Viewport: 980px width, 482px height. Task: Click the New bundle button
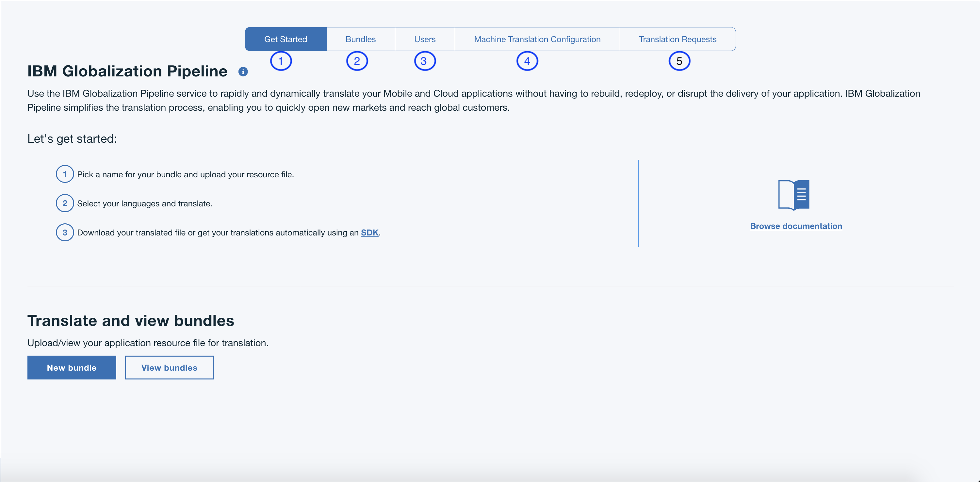pos(71,368)
